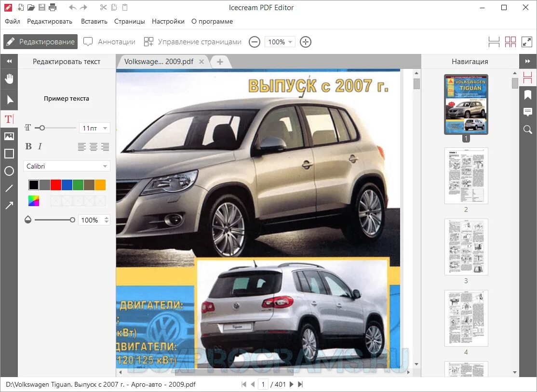Switch to Редактирование mode
This screenshot has width=537, height=392.
[40, 42]
